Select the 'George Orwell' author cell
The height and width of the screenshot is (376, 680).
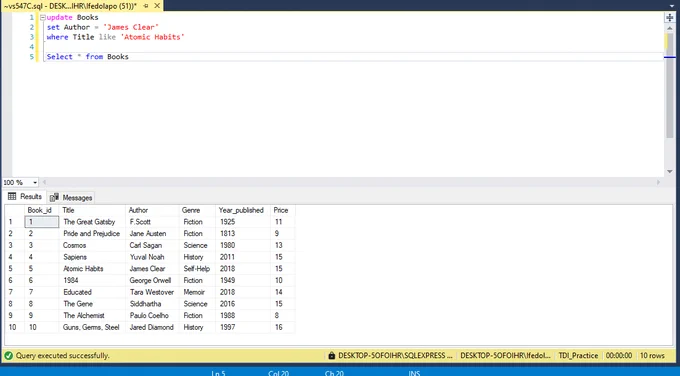tap(152, 281)
